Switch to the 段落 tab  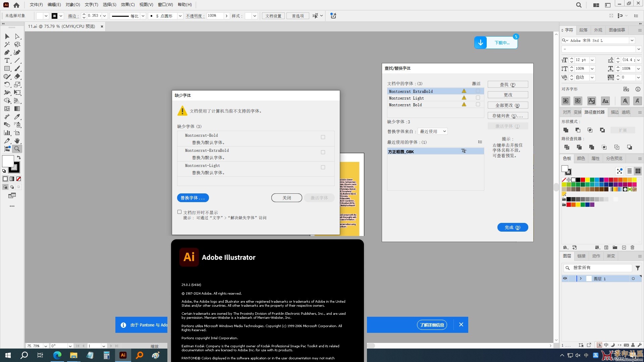pyautogui.click(x=583, y=30)
